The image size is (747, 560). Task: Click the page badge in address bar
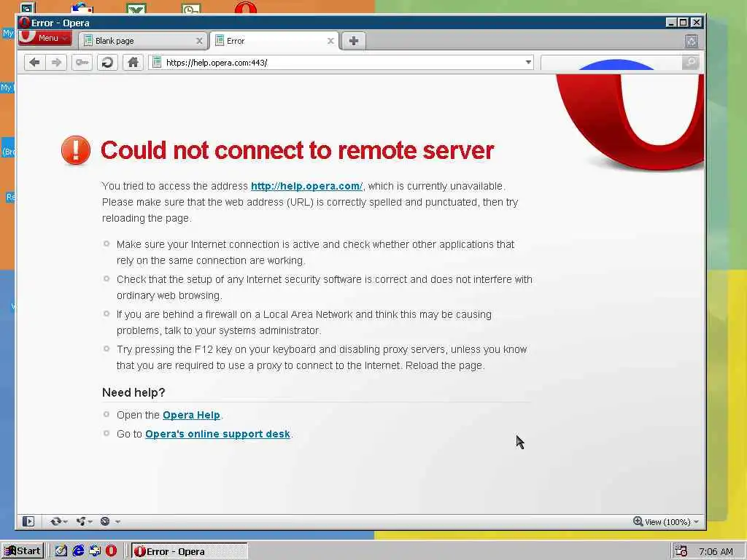[x=157, y=63]
